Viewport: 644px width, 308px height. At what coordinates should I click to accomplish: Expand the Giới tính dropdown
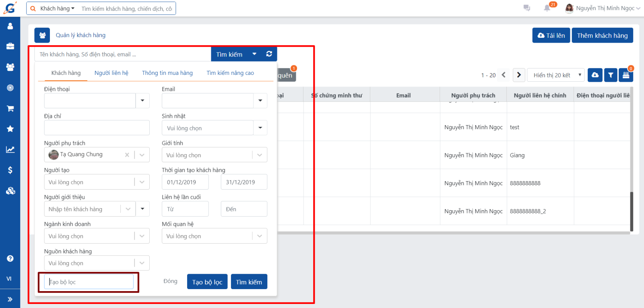click(260, 155)
